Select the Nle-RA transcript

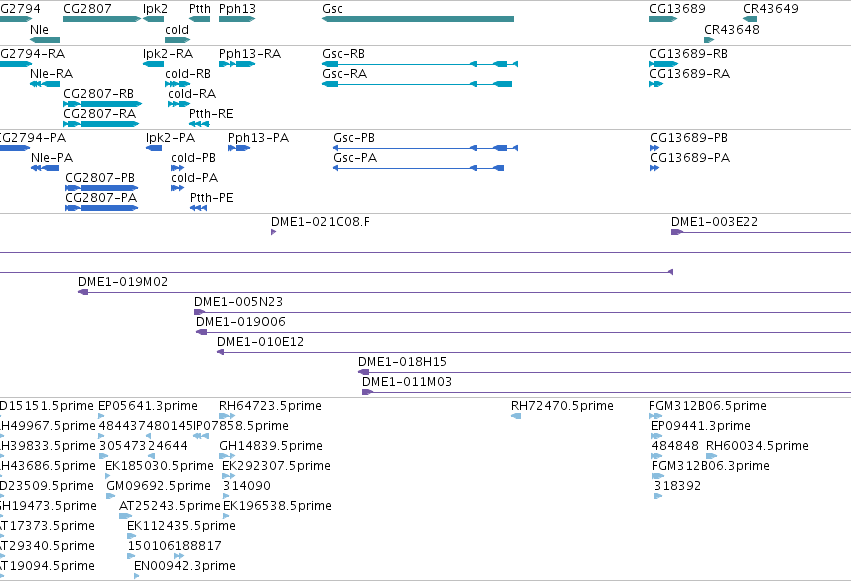coord(45,84)
